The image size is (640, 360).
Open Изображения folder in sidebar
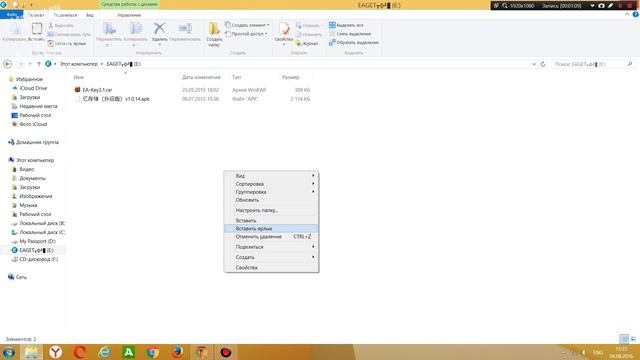(x=36, y=196)
